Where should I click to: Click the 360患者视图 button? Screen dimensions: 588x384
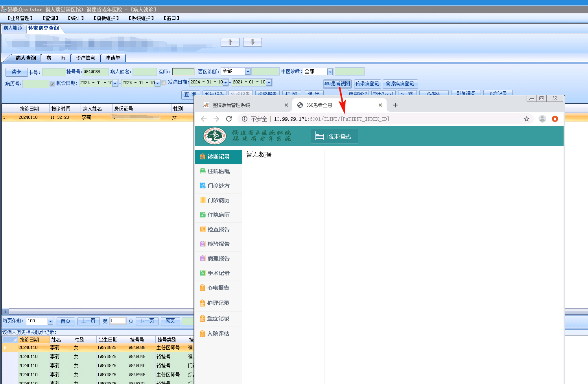[337, 84]
